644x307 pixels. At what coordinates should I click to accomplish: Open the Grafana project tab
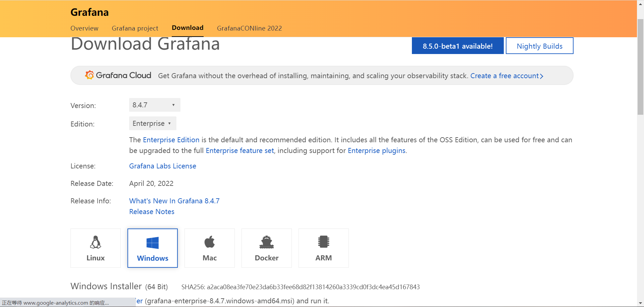pyautogui.click(x=135, y=28)
